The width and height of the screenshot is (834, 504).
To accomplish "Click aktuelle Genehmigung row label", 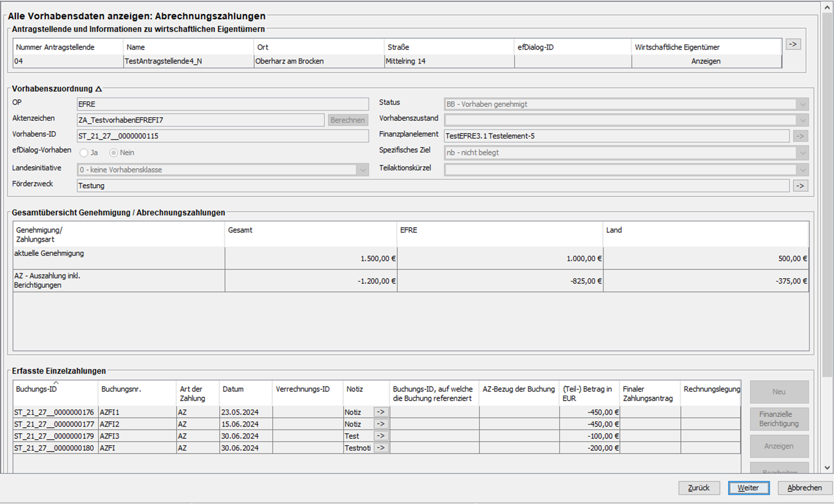I will pyautogui.click(x=49, y=254).
